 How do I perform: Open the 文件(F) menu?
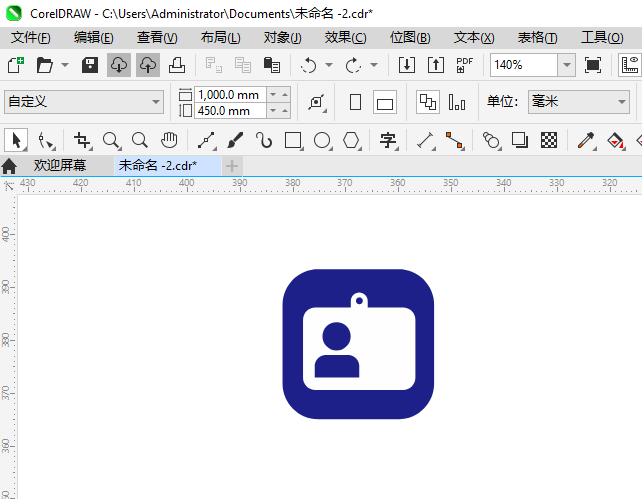[x=31, y=38]
